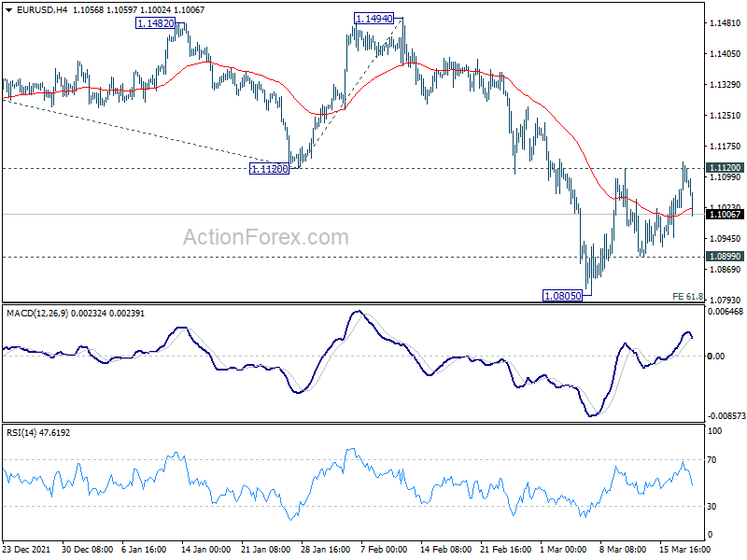
Task: Click the 7 Feb 00:00 date label
Action: point(384,550)
